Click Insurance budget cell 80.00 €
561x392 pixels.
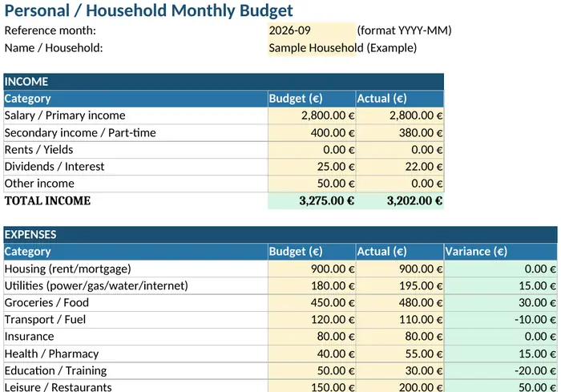[x=312, y=337]
